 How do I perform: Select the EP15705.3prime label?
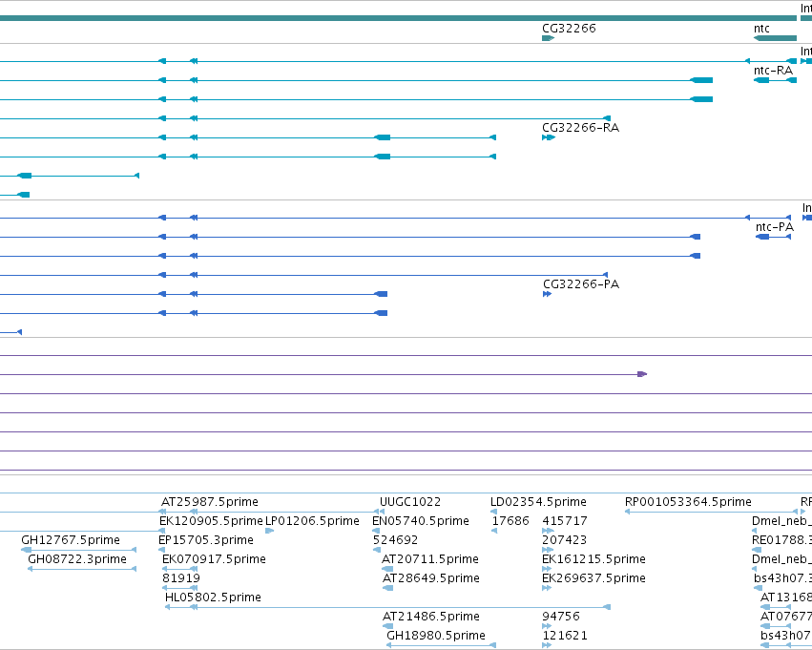206,540
